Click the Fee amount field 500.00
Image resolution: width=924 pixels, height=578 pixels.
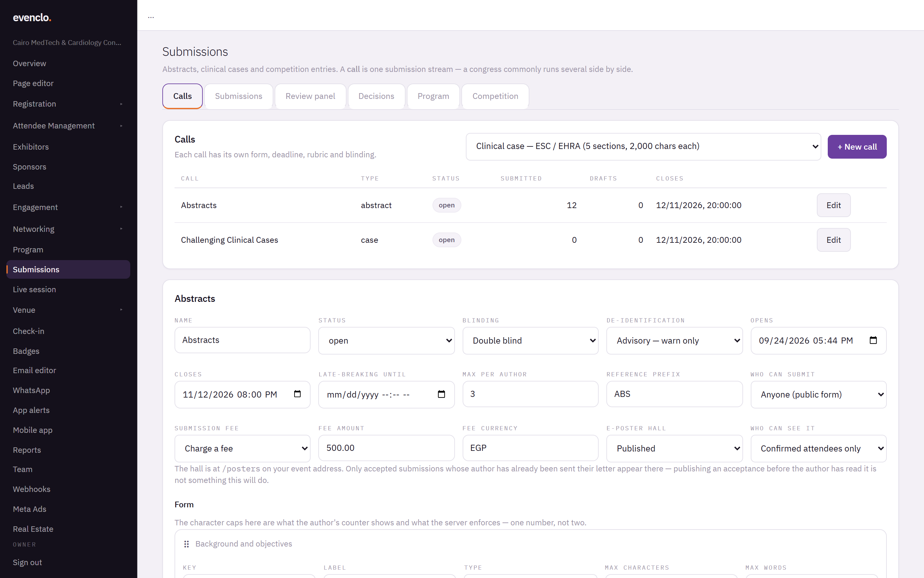[386, 448]
